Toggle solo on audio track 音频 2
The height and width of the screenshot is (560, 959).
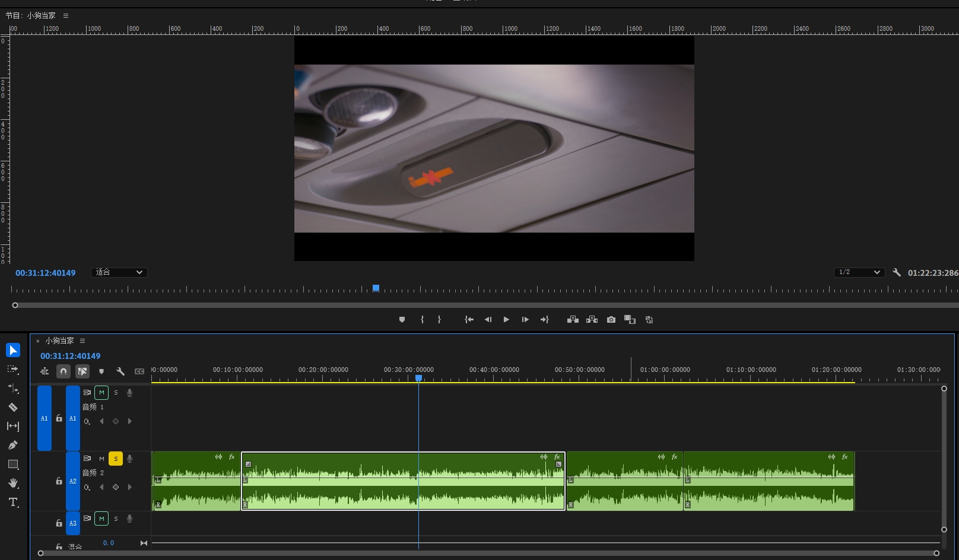click(x=116, y=459)
